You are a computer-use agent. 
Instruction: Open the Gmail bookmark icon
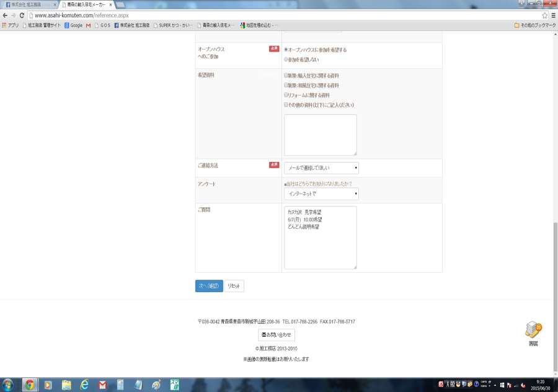[88, 25]
